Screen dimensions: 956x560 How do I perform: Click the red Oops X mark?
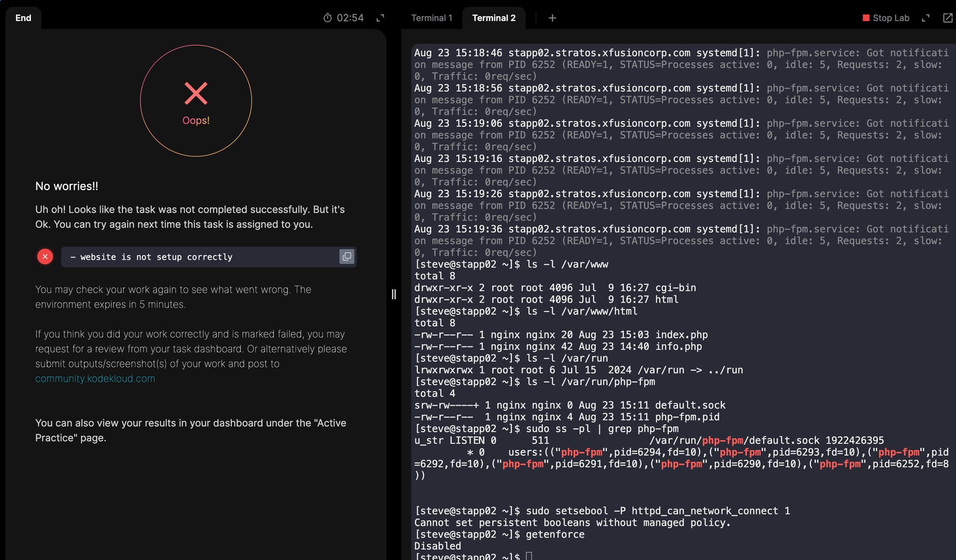196,93
